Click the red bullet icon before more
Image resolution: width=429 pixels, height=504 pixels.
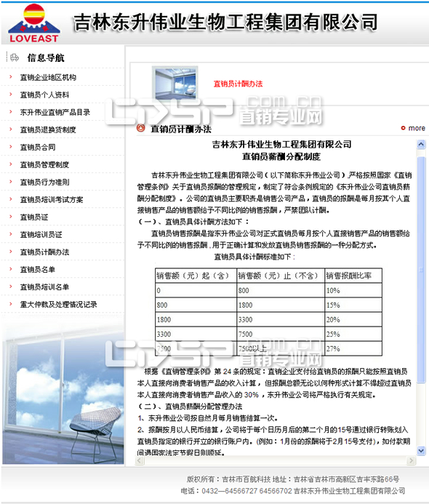coord(403,128)
